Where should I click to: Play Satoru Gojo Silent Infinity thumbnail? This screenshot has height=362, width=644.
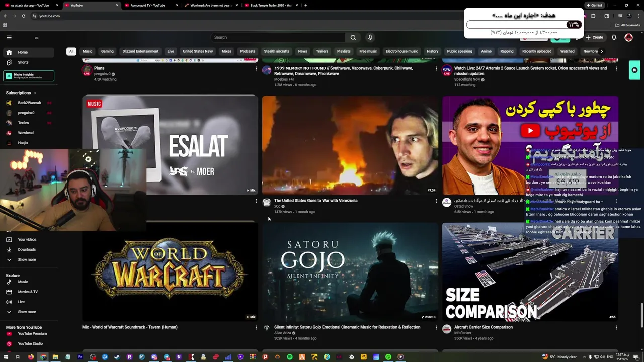click(350, 272)
